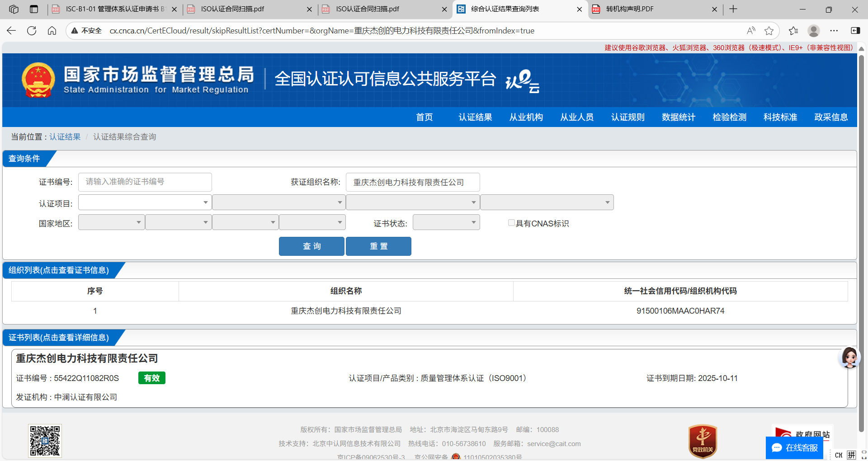
Task: Click the 认证结果 breadcrumb link
Action: pos(65,137)
